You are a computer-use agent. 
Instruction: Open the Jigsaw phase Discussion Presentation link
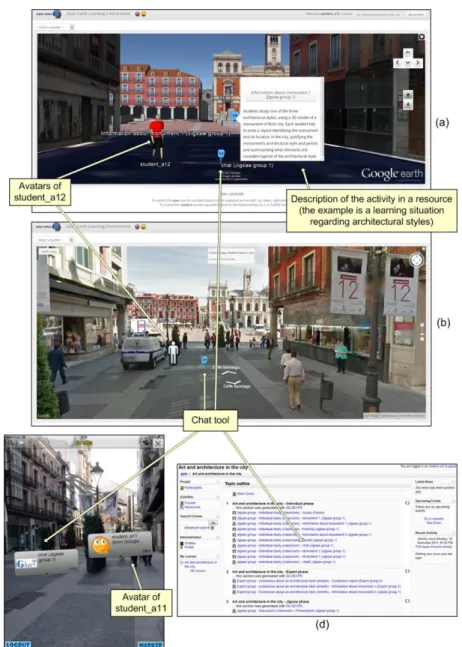286,611
